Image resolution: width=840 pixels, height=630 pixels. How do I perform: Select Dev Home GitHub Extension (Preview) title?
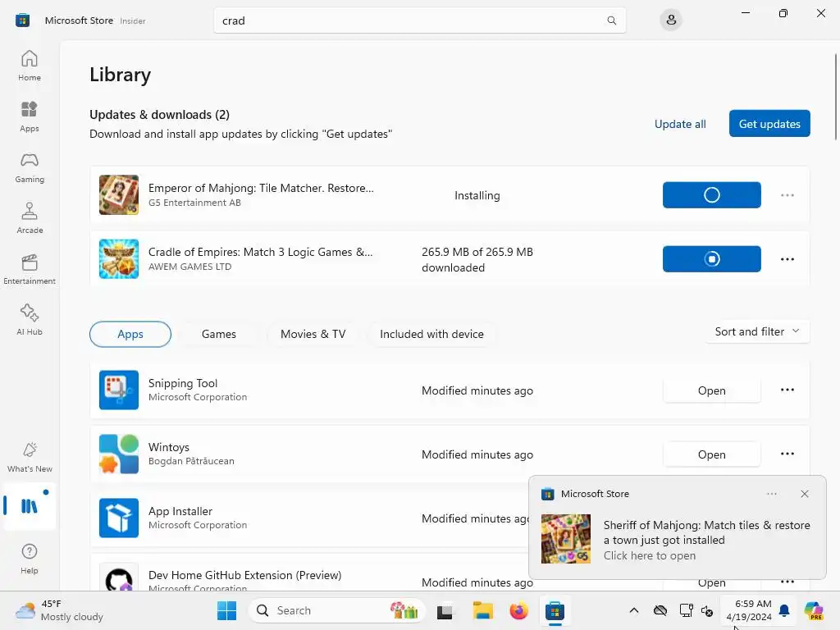pos(244,575)
